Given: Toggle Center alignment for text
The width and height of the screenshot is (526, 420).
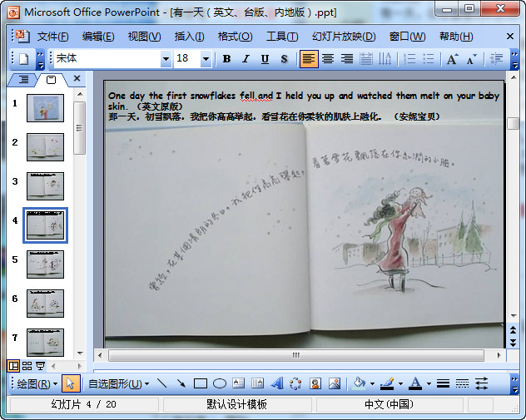Looking at the screenshot, I should coord(328,59).
